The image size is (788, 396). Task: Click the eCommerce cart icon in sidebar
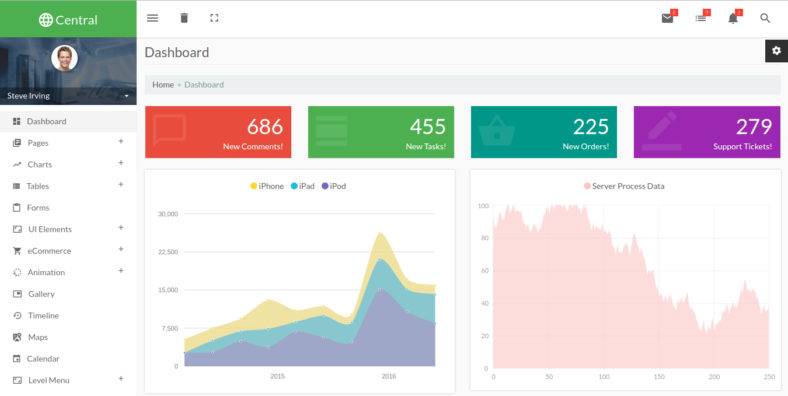[17, 251]
